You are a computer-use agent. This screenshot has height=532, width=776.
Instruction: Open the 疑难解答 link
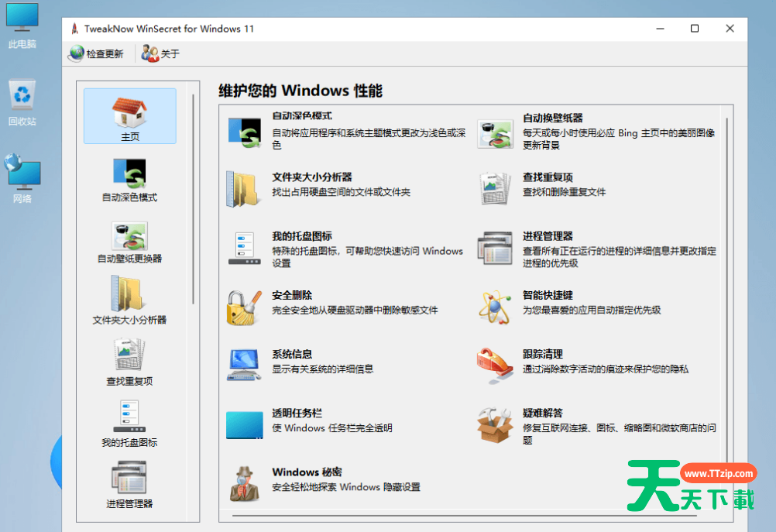(x=542, y=413)
